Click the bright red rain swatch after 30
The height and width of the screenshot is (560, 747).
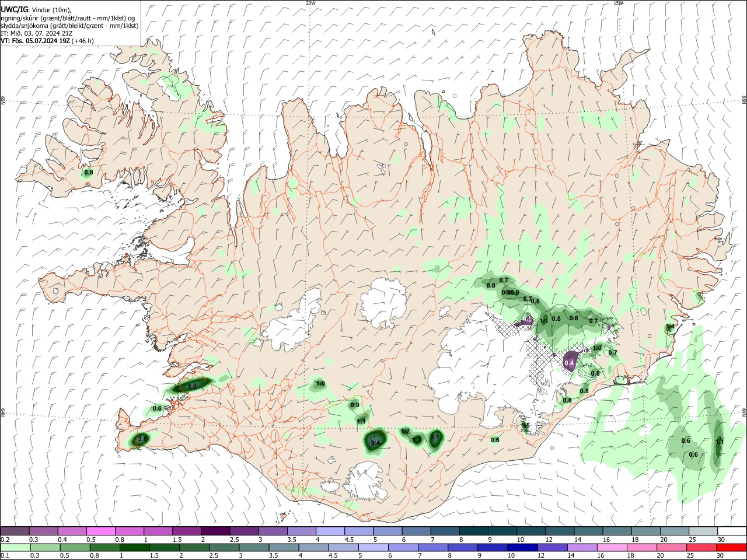[x=731, y=547]
